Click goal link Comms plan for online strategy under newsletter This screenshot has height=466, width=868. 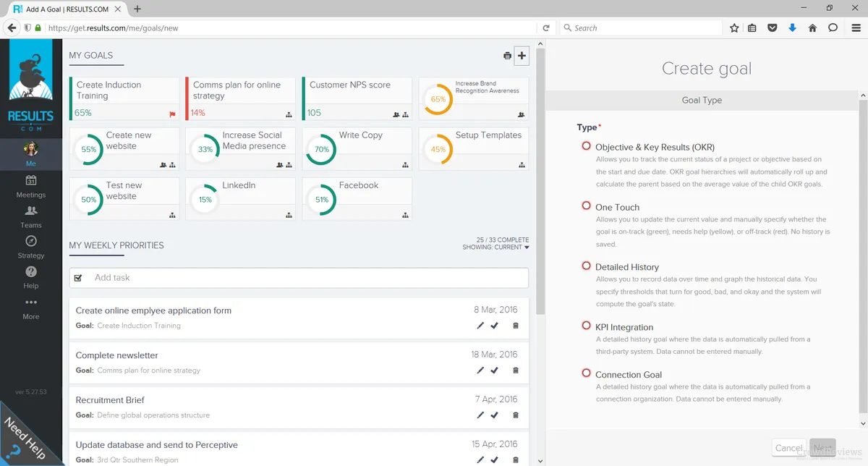(x=149, y=370)
